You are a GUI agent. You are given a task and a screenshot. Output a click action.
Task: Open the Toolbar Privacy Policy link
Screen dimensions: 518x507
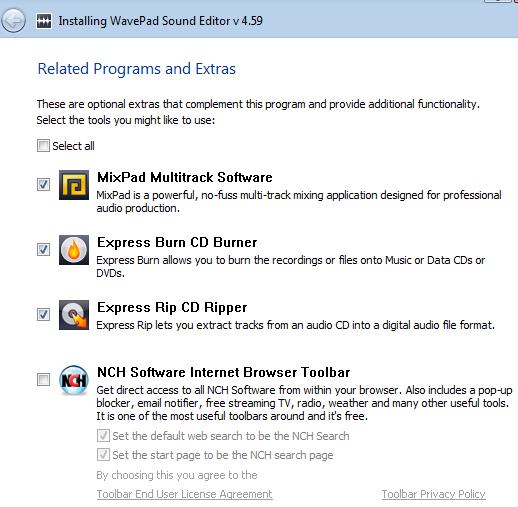point(433,494)
